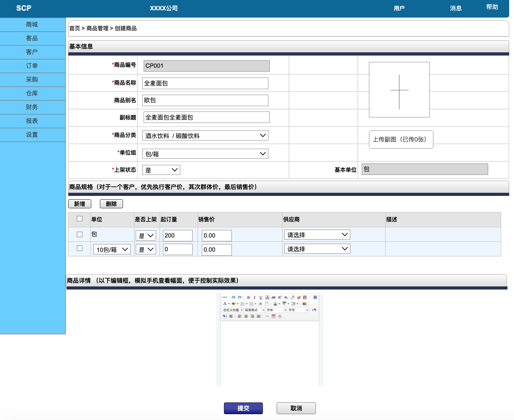Insert an unordered bullet list
The width and height of the screenshot is (514, 420).
(x=252, y=304)
